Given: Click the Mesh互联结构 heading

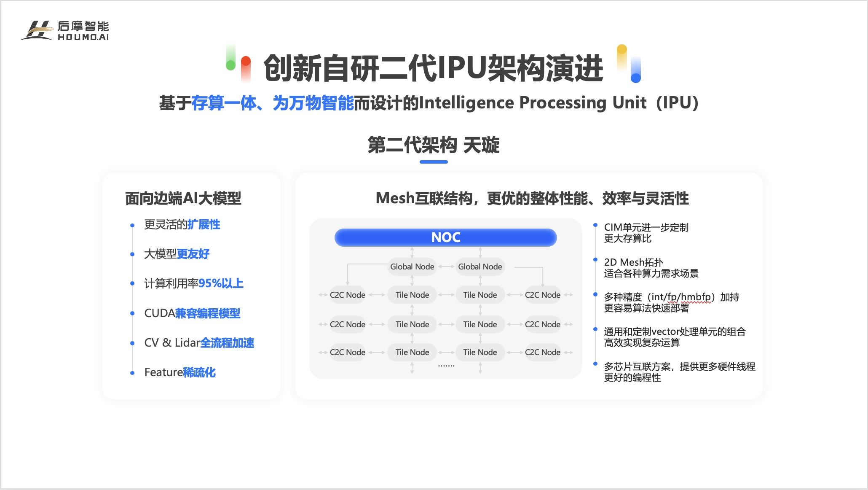Looking at the screenshot, I should pos(532,198).
